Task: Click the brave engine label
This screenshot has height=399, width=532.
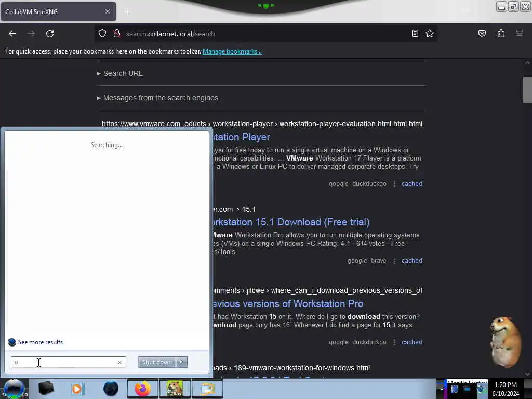Action: point(379,261)
